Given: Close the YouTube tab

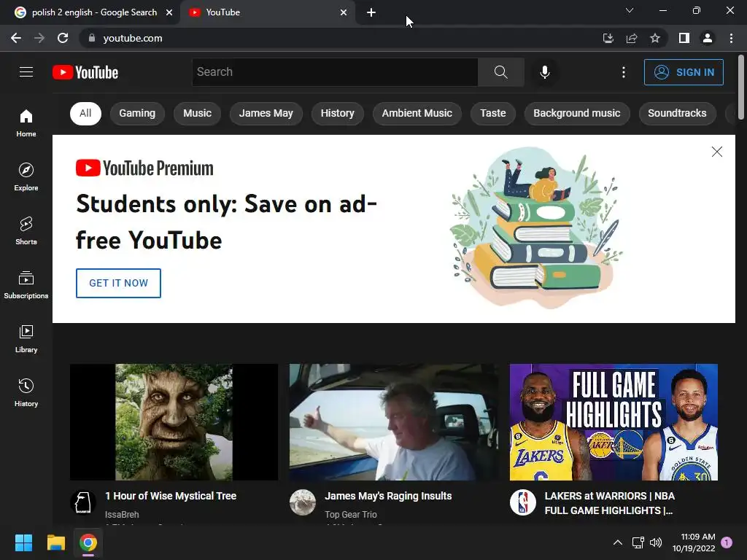Looking at the screenshot, I should pyautogui.click(x=344, y=13).
